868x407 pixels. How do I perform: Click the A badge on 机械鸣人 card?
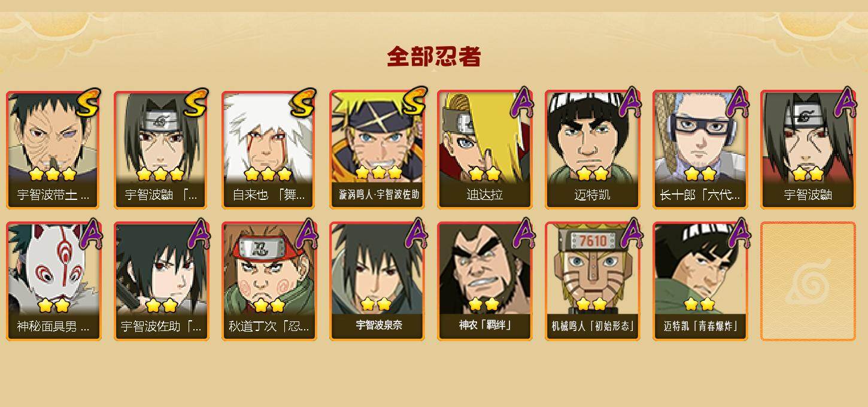pyautogui.click(x=629, y=234)
